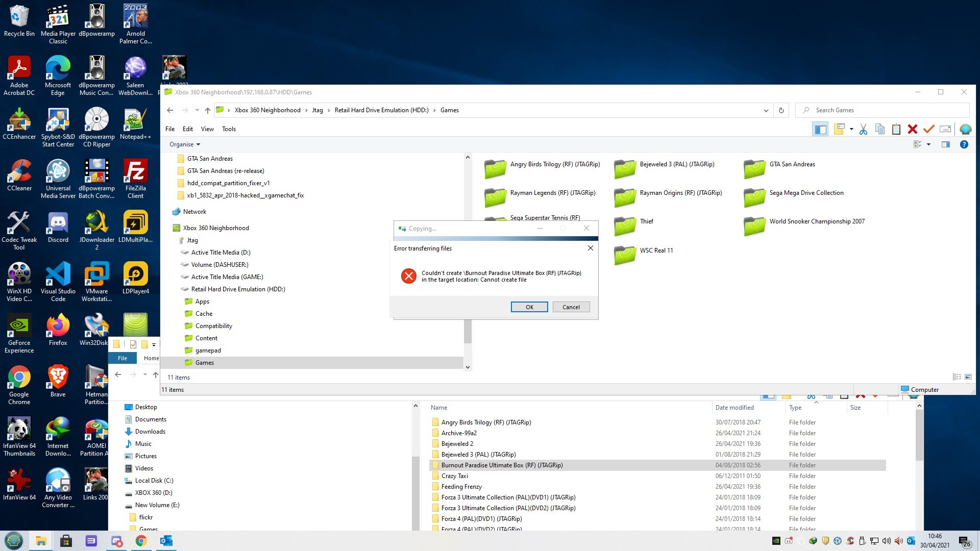Click the red speaker tray icon
The height and width of the screenshot is (551, 980).
[x=898, y=541]
